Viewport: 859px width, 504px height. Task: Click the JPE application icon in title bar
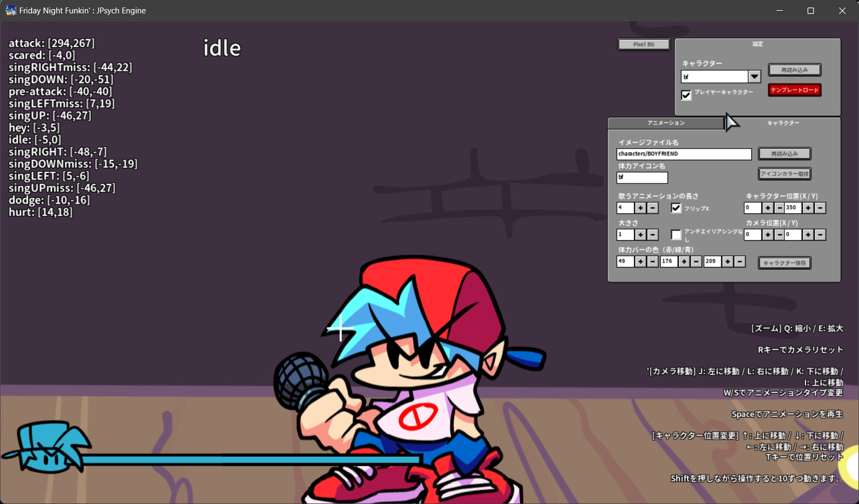click(x=10, y=10)
